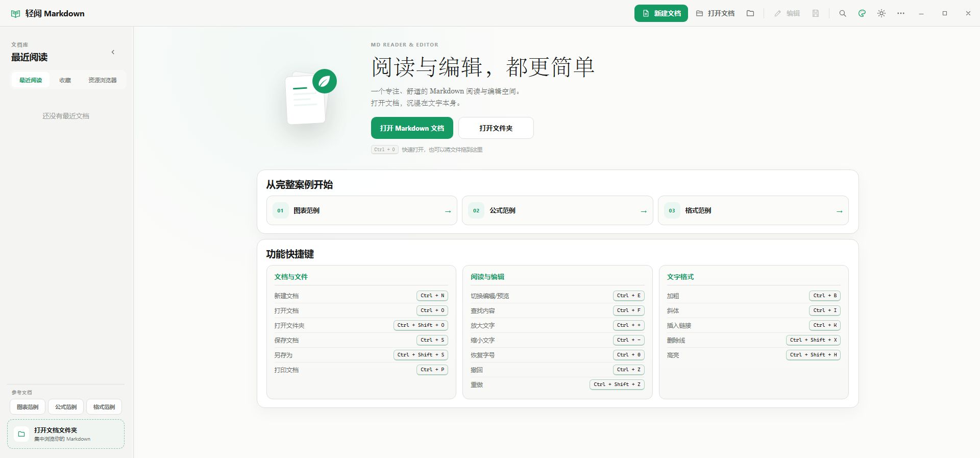Click the Ctrl + N shortcut for 新建文档

coord(432,296)
